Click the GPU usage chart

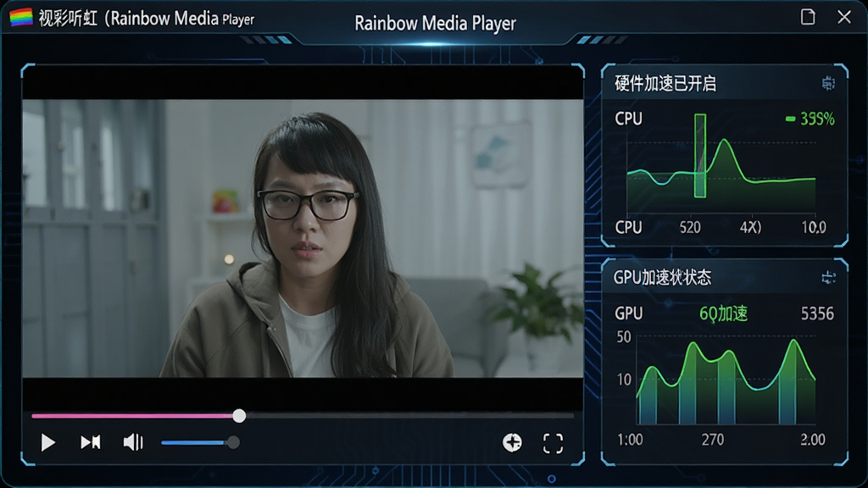coord(726,380)
